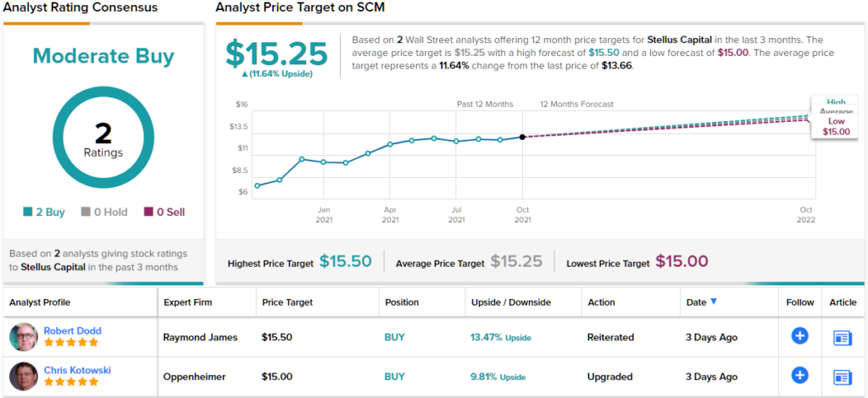The image size is (868, 398).
Task: Follow analyst Chris Kotowski with plus icon
Action: (799, 375)
